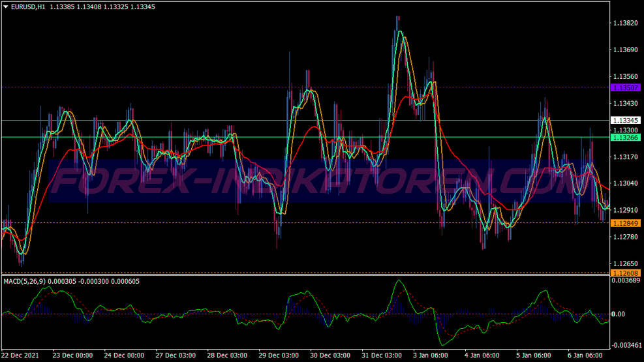Click the green 1.13266 price level label
Viewport: 644px width, 362px height.
click(626, 138)
